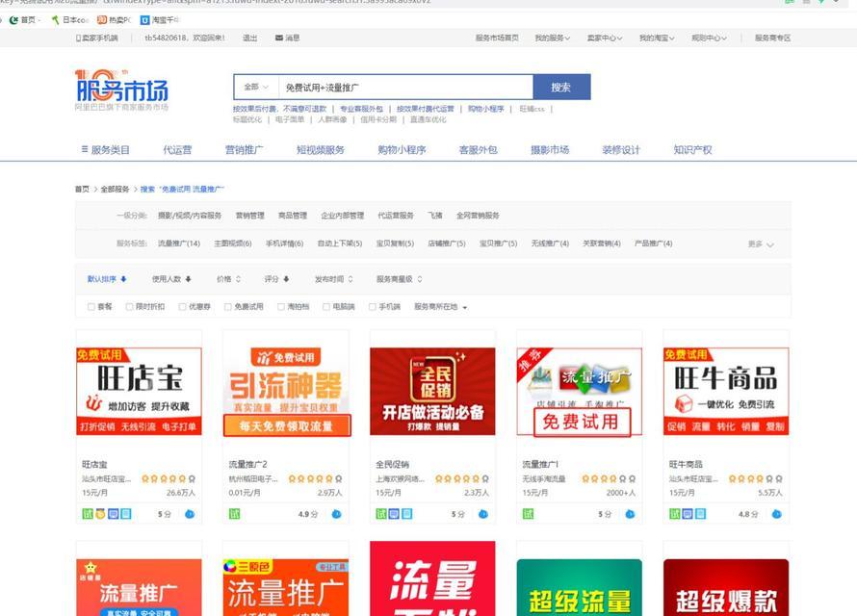The width and height of the screenshot is (857, 616).
Task: Open the 首页 browser bookmark
Action: pos(23,20)
